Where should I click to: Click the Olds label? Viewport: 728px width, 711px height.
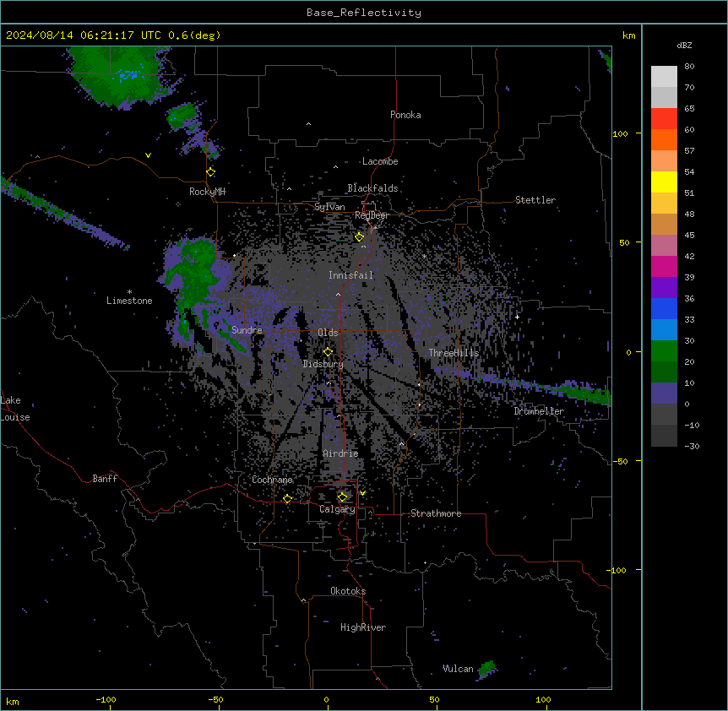328,333
